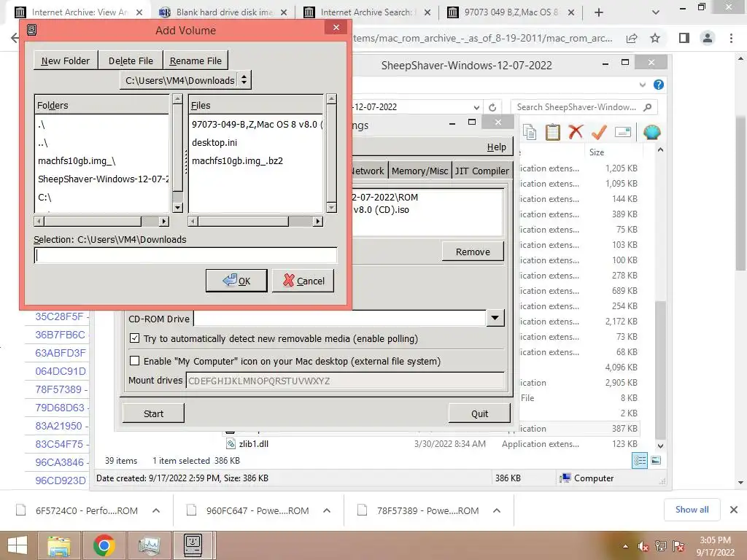Enable My Computer icon on Mac desktop
This screenshot has height=560, width=747.
(135, 360)
